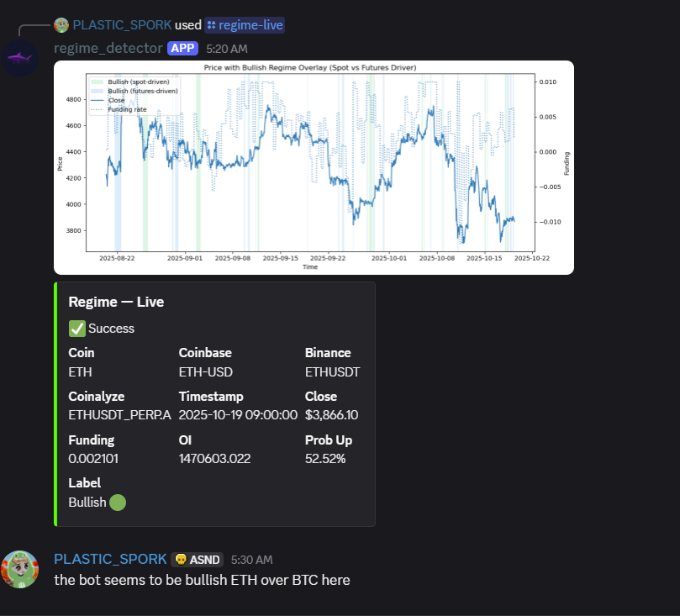Click the 'Coinbase' field heading
The height and width of the screenshot is (616, 680).
pos(205,353)
